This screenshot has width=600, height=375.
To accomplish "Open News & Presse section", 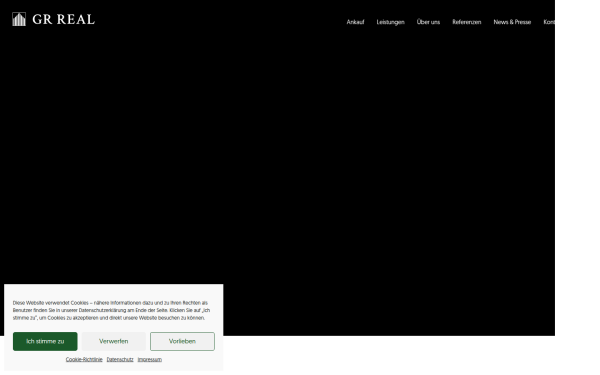I will point(512,22).
